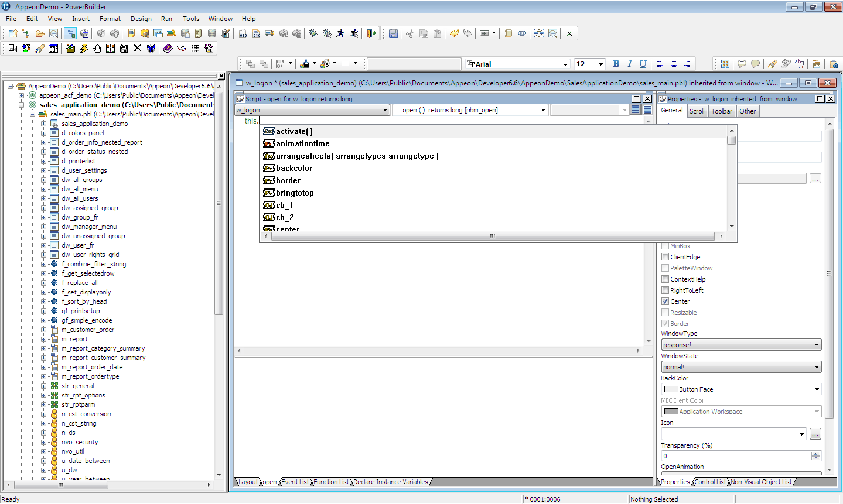Switch to the Event List tab
The width and height of the screenshot is (843, 504).
(x=295, y=482)
